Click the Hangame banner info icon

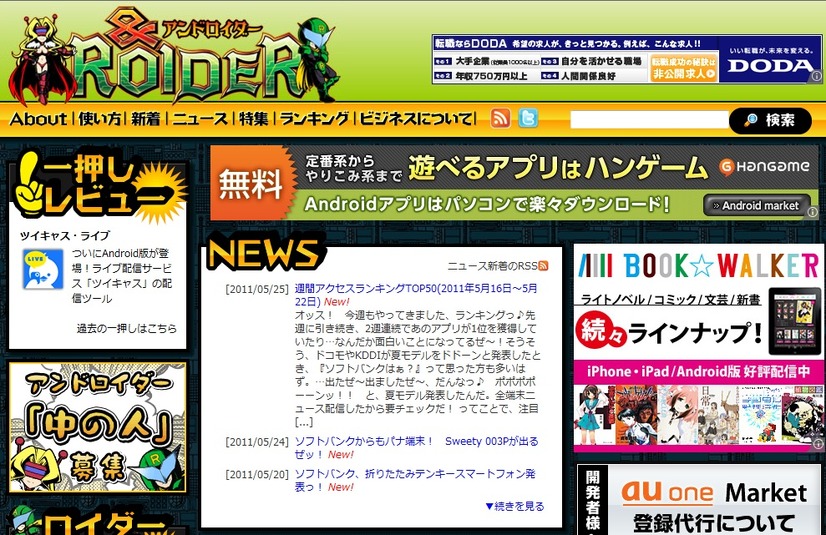point(813,212)
